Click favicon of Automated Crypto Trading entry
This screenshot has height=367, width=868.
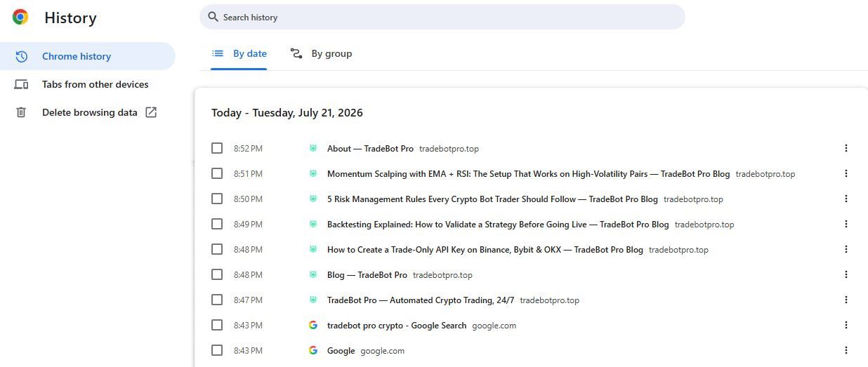pos(313,300)
